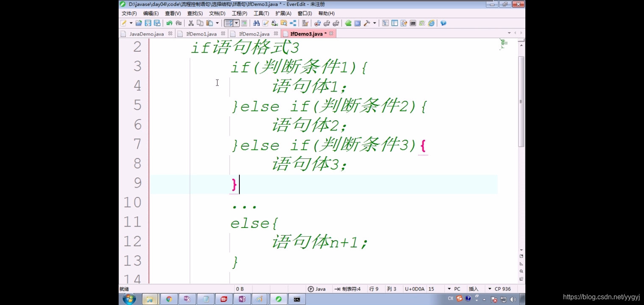Open the 扩展(A) menu
Viewport: 644px width, 305px height.
(283, 14)
